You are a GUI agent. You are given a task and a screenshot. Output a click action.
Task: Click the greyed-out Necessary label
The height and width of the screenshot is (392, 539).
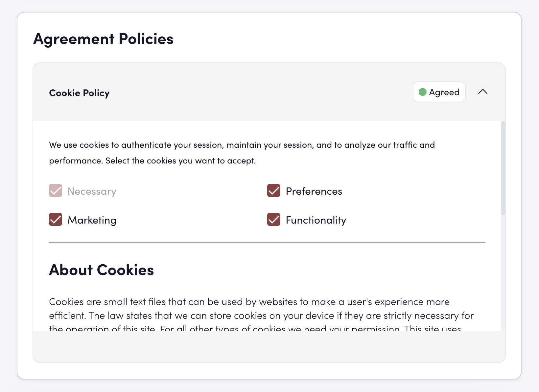(92, 191)
